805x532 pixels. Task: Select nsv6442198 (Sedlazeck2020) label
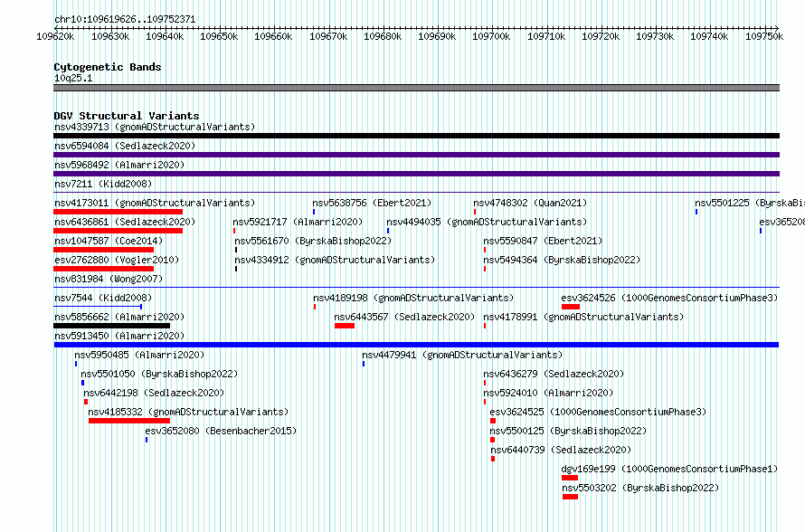pos(154,393)
